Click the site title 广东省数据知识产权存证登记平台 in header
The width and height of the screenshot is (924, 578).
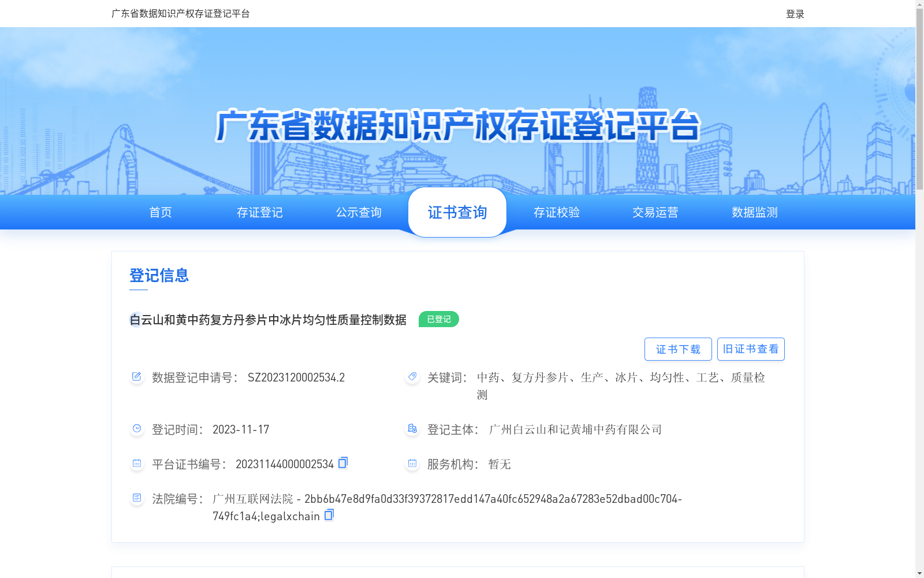[181, 13]
